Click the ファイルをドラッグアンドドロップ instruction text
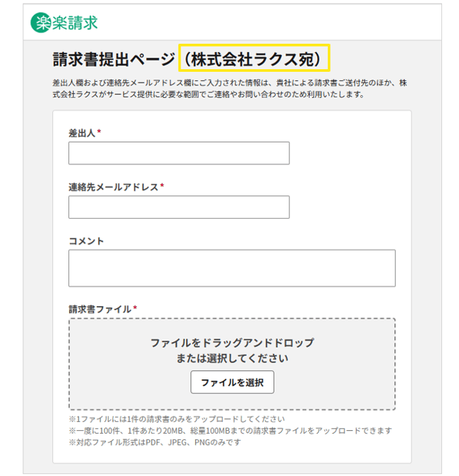This screenshot has width=459, height=476. click(231, 343)
